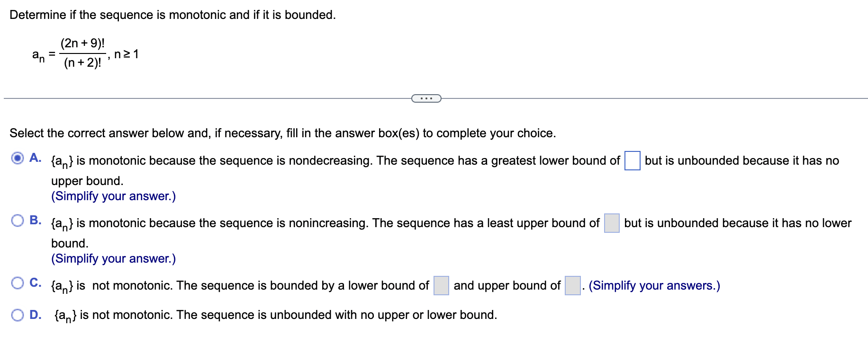Select answer choice D radio button
Screen dimensions: 868x353
tap(17, 313)
